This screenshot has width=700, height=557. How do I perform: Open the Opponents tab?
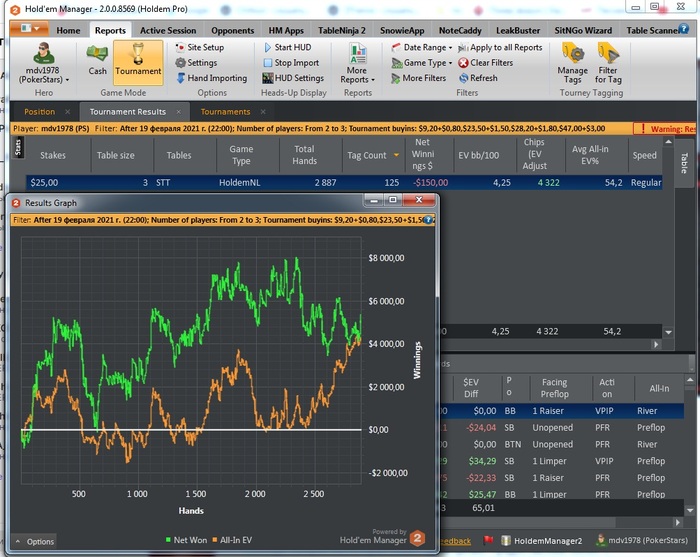click(x=233, y=30)
